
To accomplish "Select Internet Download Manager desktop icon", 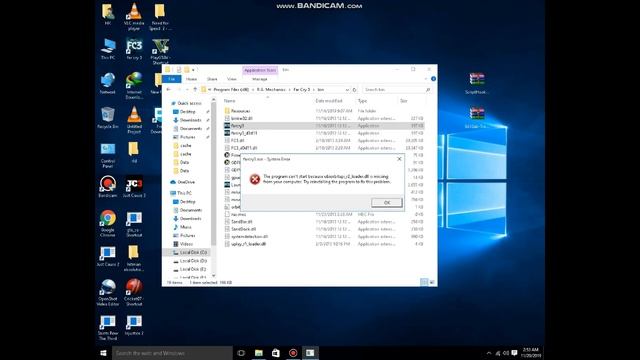I will [134, 86].
